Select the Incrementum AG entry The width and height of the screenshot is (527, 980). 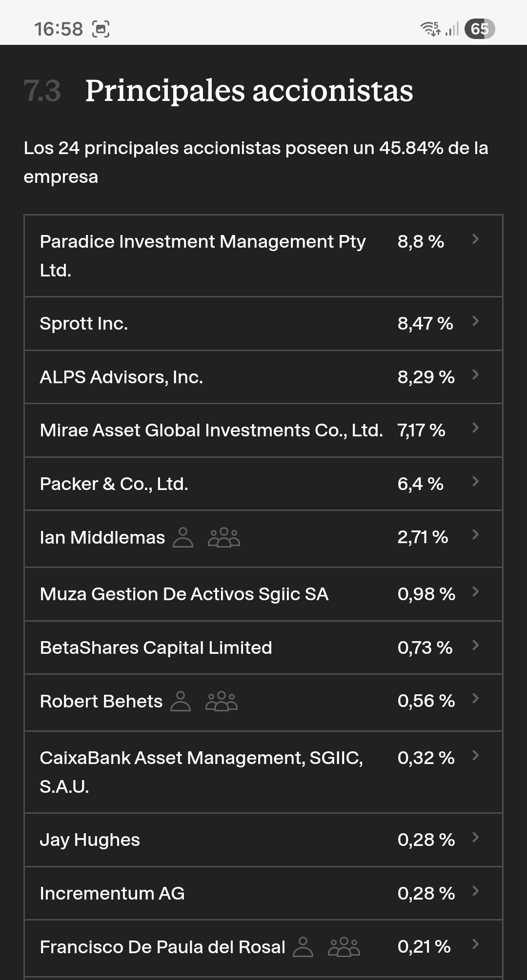click(263, 893)
